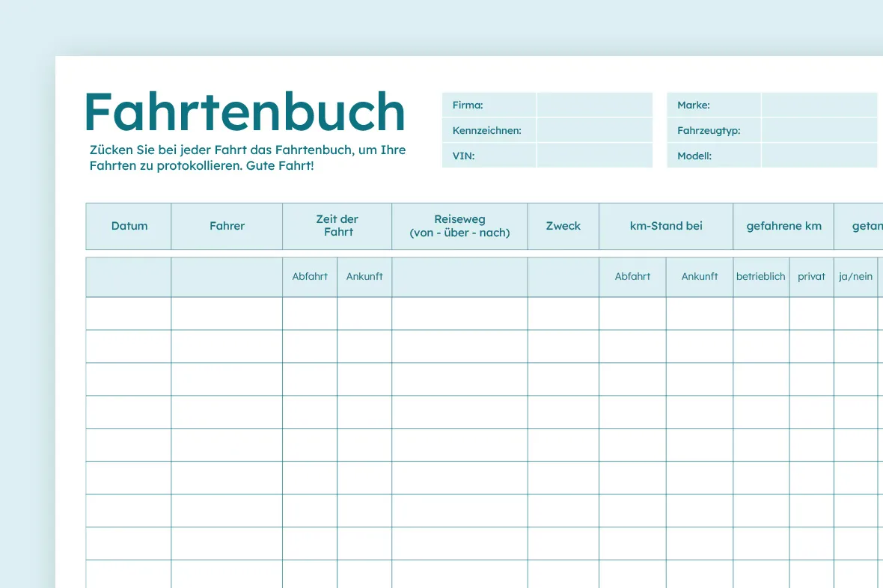This screenshot has width=883, height=588.
Task: Select the Fahrzeugtyp: label
Action: [709, 131]
